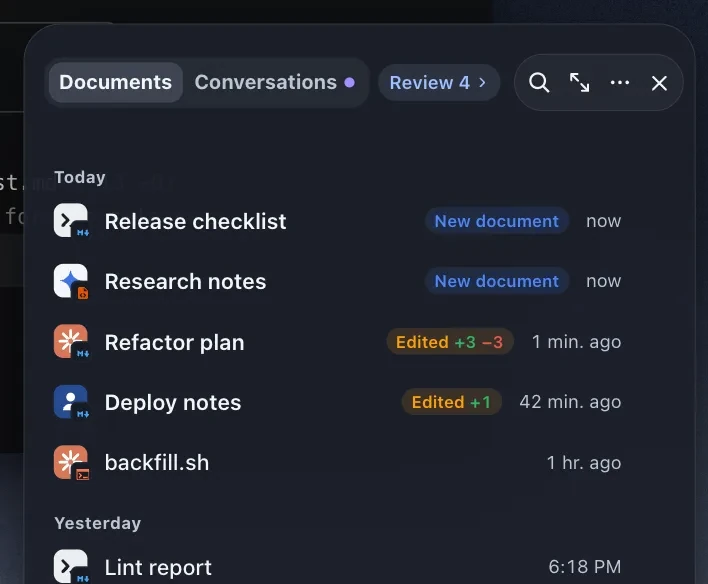Click the New document badge on Release checklist
The width and height of the screenshot is (708, 584).
click(497, 221)
